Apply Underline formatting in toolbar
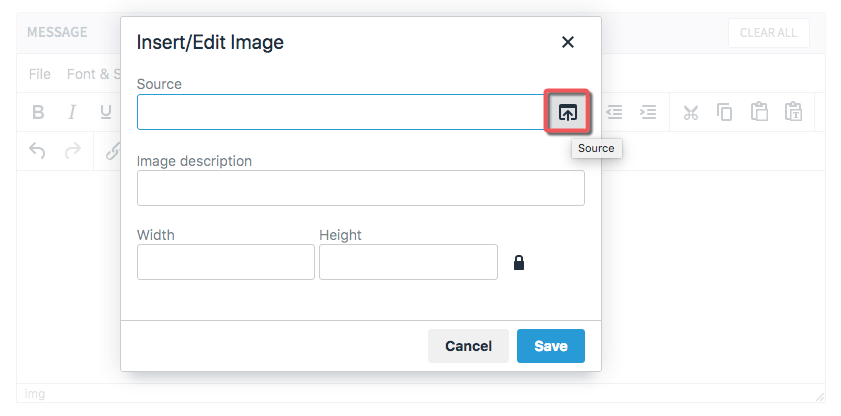Image resolution: width=841 pixels, height=416 pixels. (x=106, y=112)
